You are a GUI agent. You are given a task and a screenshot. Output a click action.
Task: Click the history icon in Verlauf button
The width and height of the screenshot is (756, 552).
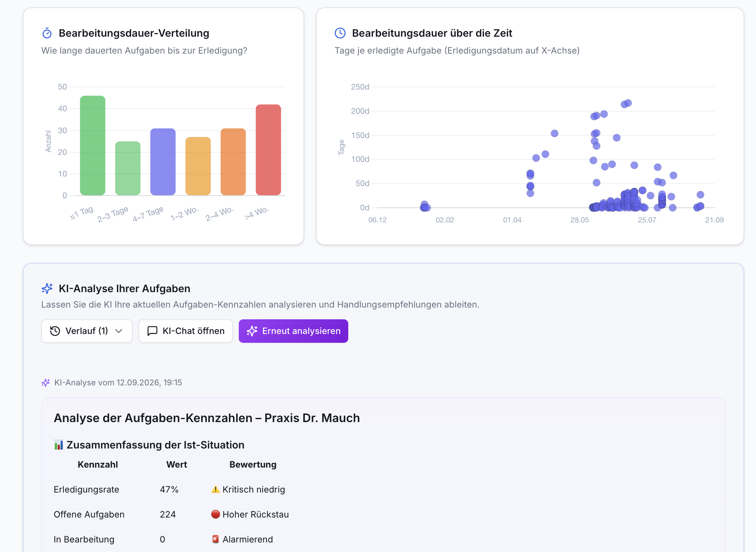(x=55, y=331)
